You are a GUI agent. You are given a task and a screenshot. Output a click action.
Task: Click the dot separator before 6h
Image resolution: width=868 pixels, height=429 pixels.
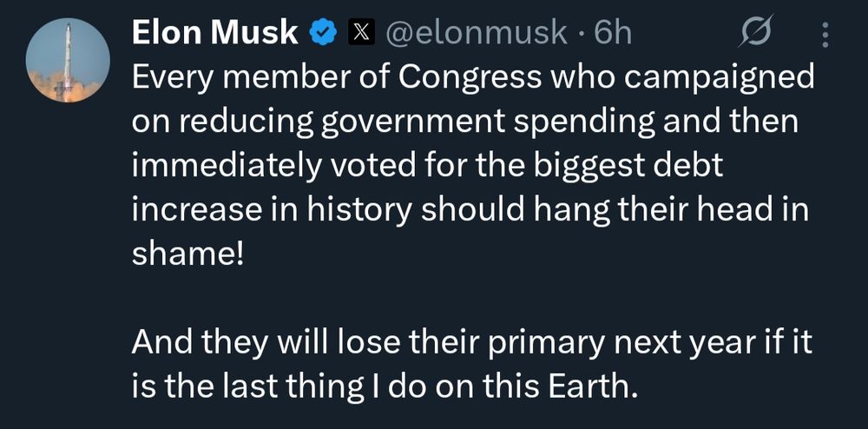tap(580, 35)
